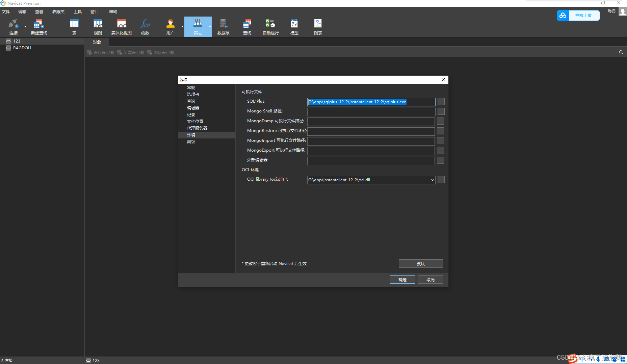
Task: Browse for the MongoImport executable path
Action: (x=441, y=141)
